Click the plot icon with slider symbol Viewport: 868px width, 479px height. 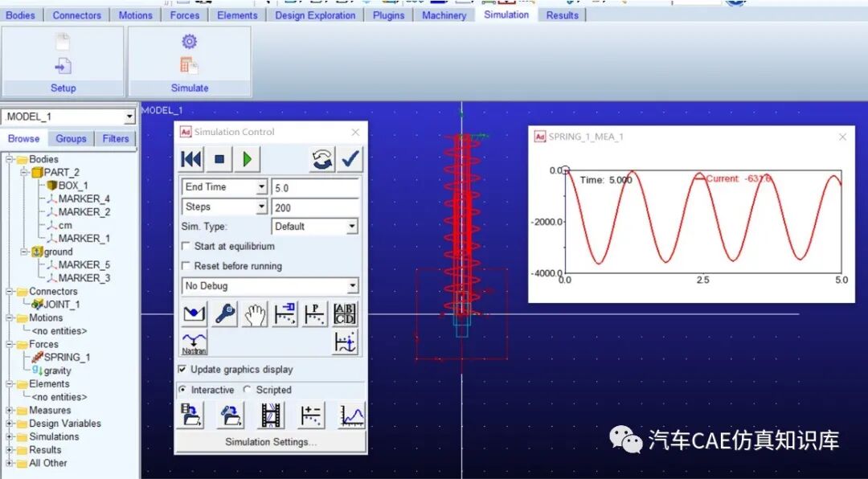point(285,314)
